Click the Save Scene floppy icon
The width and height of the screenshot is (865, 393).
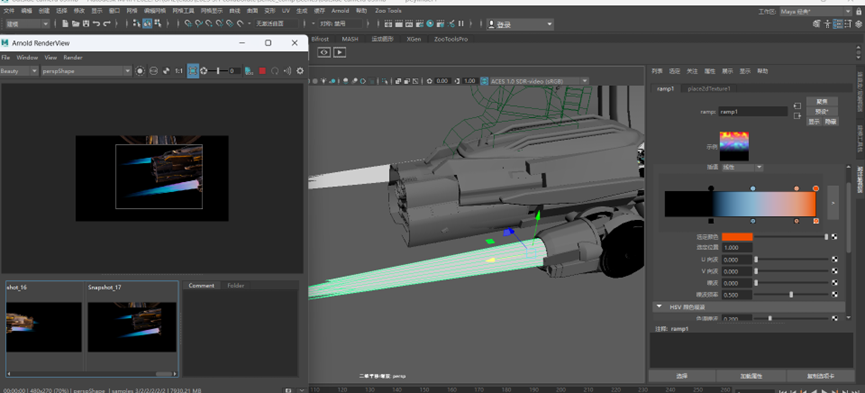point(86,24)
